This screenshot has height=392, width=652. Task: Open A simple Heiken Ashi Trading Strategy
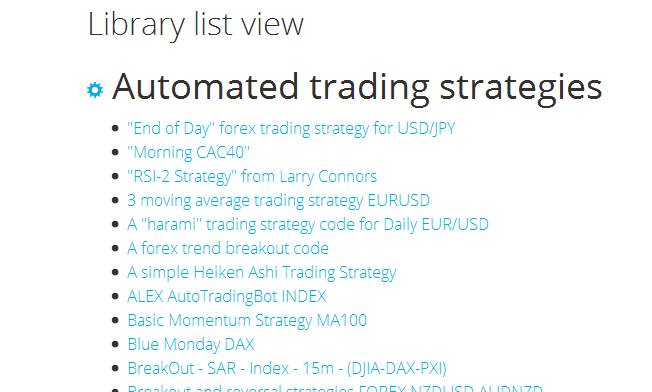262,272
